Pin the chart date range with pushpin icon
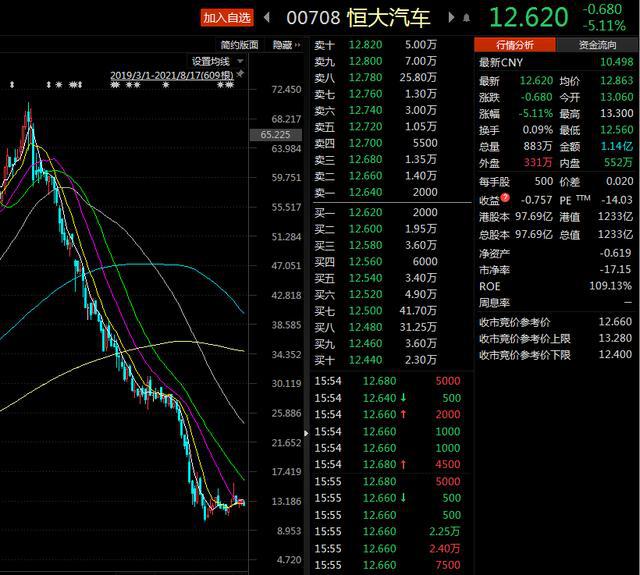Viewport: 640px width, 575px height. click(240, 75)
